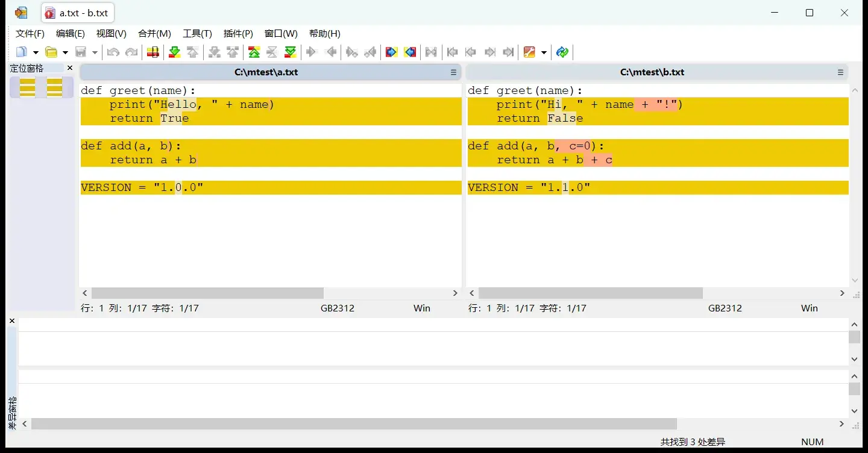Viewport: 868px width, 453px height.
Task: Jump to the previous difference
Action: [193, 52]
